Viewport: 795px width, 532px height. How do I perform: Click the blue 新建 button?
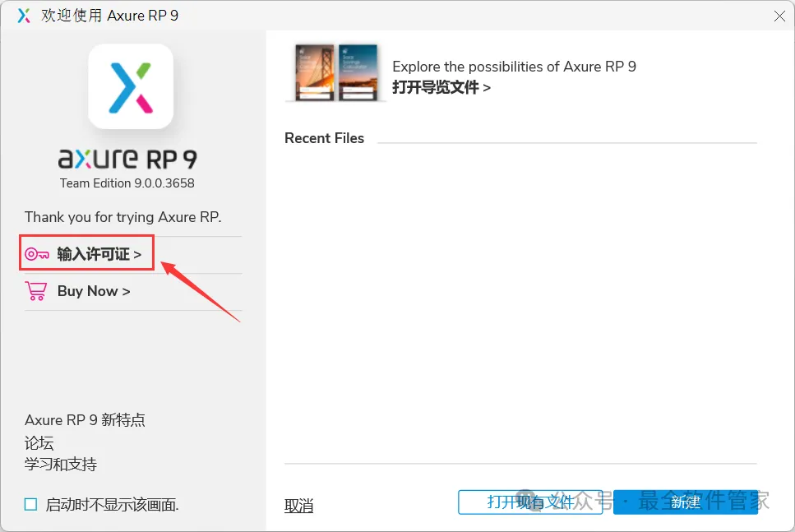686,502
